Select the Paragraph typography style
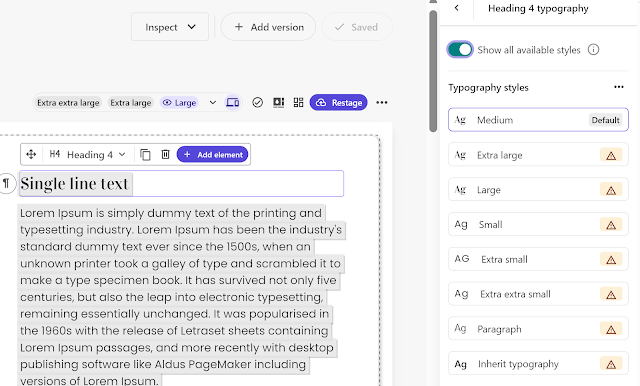 (x=538, y=329)
